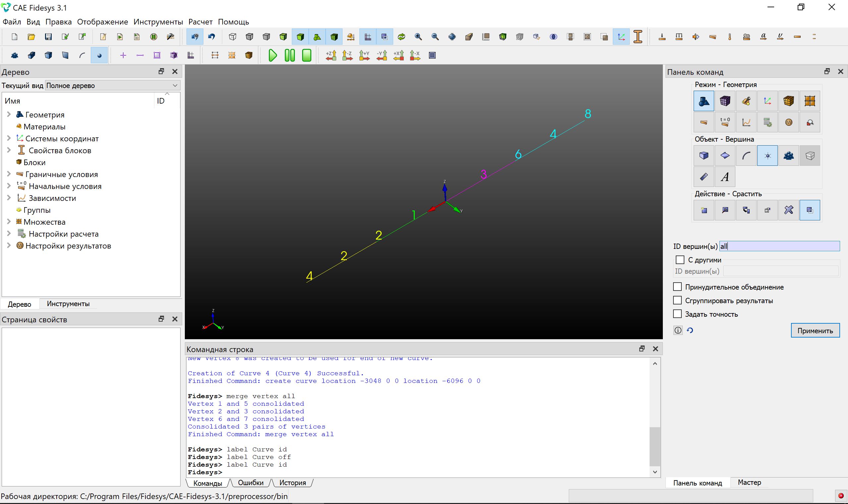848x504 pixels.
Task: Toggle the green solid cube display mode
Action: (300, 37)
